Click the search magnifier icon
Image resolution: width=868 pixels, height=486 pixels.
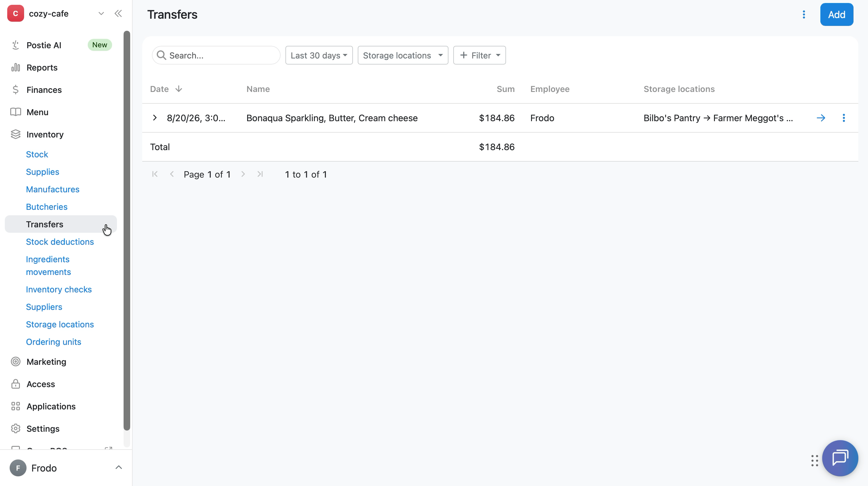(162, 55)
